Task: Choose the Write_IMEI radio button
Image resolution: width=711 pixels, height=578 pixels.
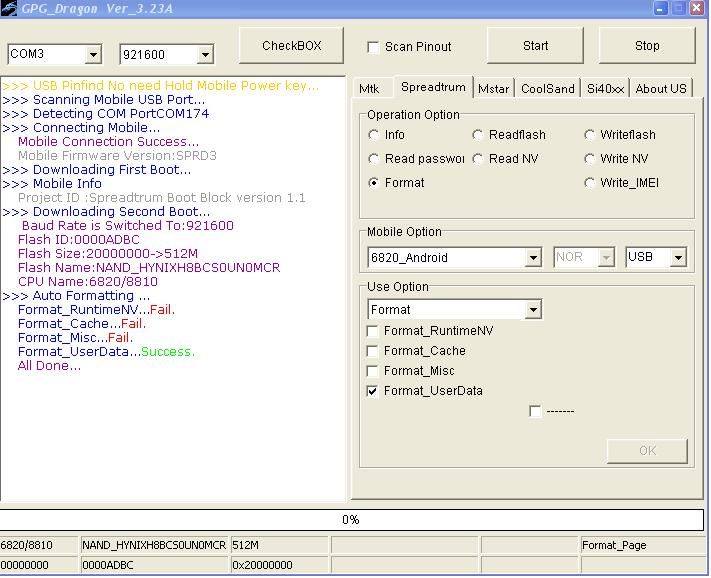Action: 590,183
